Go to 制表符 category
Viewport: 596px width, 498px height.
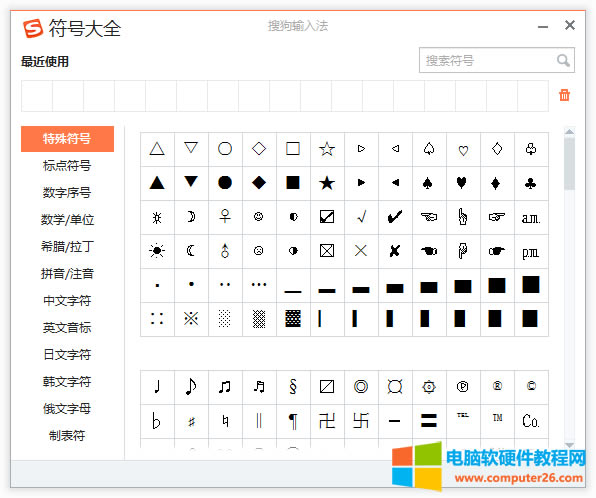coord(67,436)
